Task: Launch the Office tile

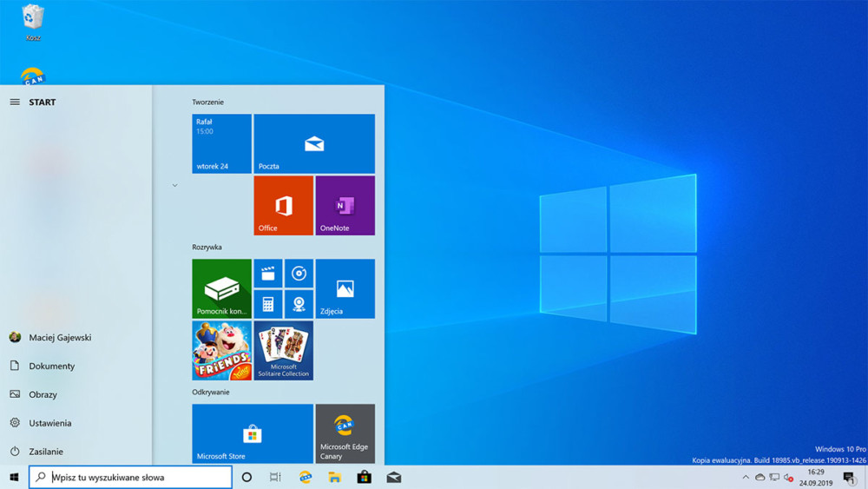Action: click(284, 206)
